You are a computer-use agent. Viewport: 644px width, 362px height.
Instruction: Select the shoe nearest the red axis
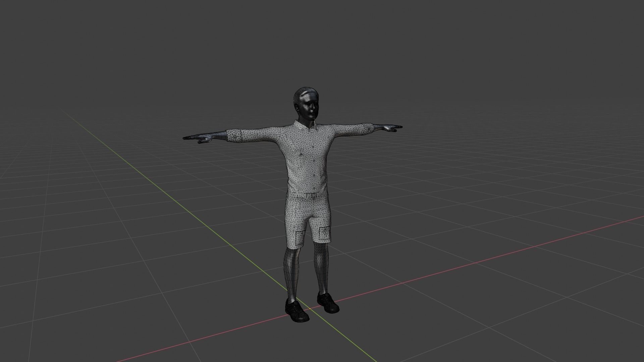[x=328, y=302]
